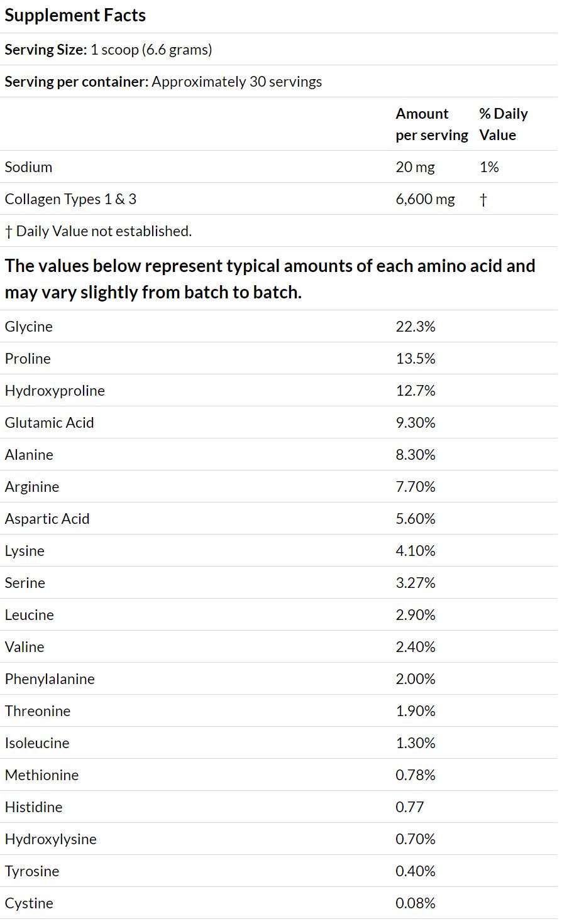
Task: Click the Amount per serving column header
Action: click(432, 124)
